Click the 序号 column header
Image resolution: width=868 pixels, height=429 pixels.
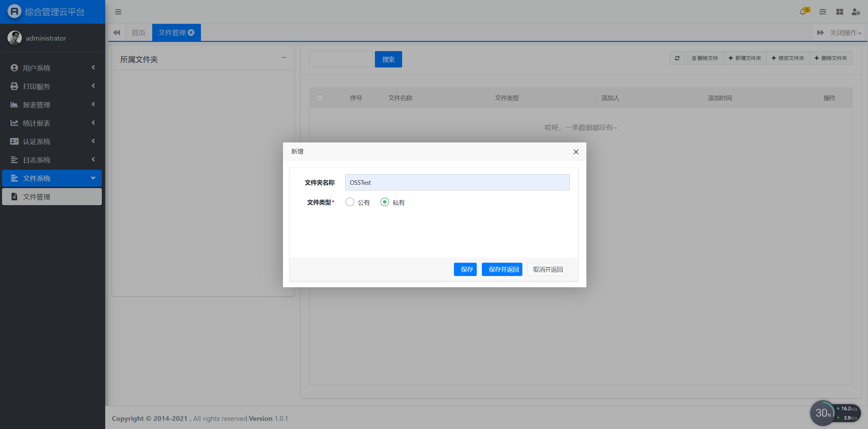(x=356, y=98)
